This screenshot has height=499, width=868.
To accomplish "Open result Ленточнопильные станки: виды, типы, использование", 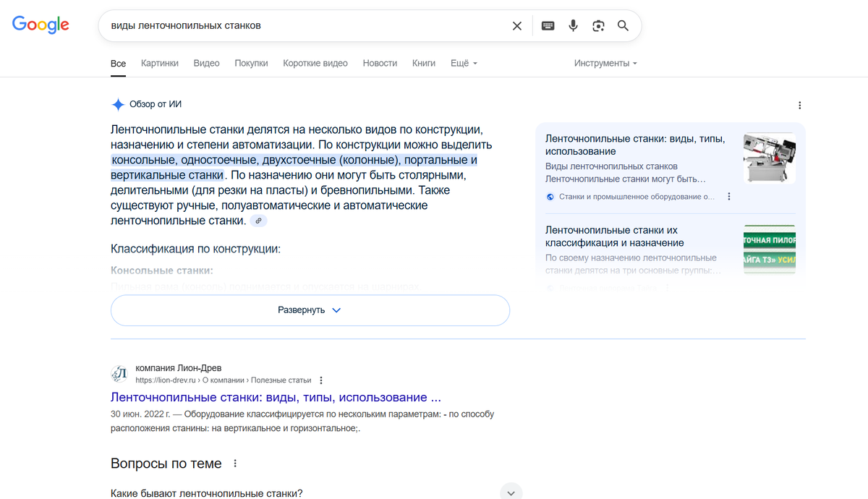I will tap(276, 398).
